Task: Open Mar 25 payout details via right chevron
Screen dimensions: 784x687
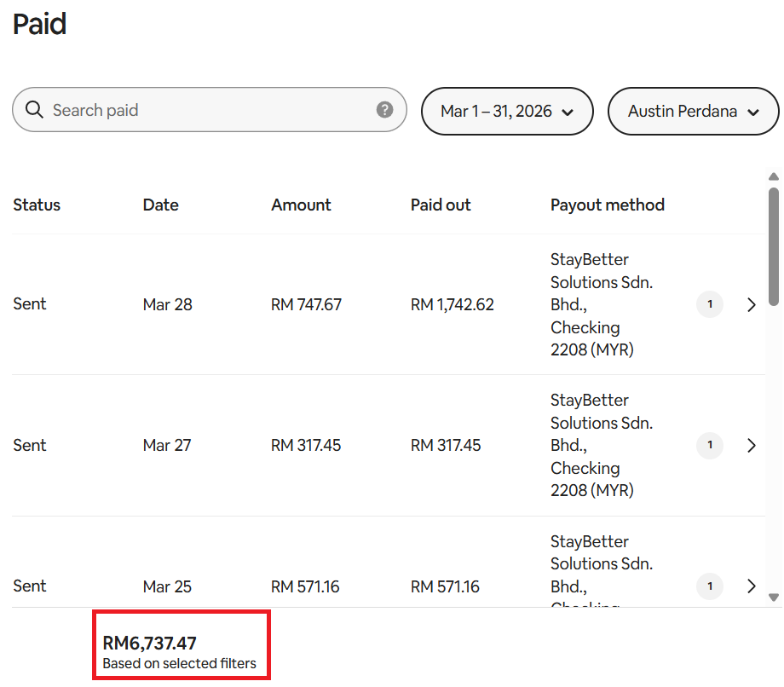Action: click(751, 586)
